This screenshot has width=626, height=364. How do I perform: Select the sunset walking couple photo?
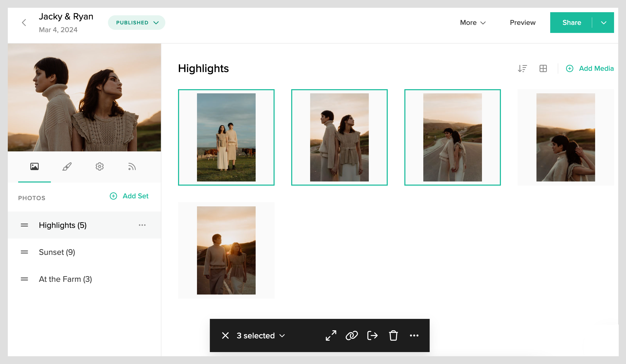[x=226, y=250]
